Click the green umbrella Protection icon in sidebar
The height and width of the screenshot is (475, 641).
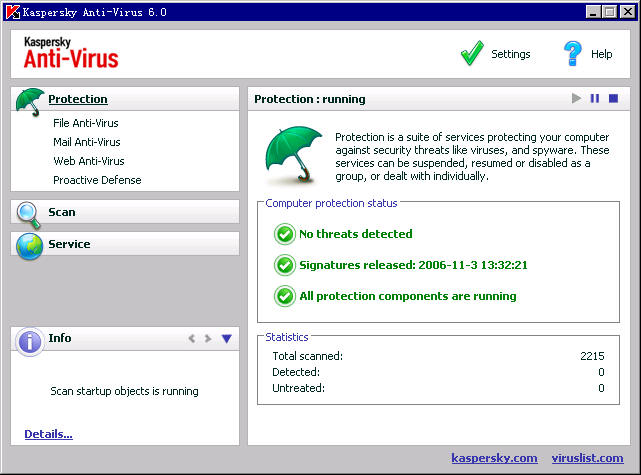(29, 102)
